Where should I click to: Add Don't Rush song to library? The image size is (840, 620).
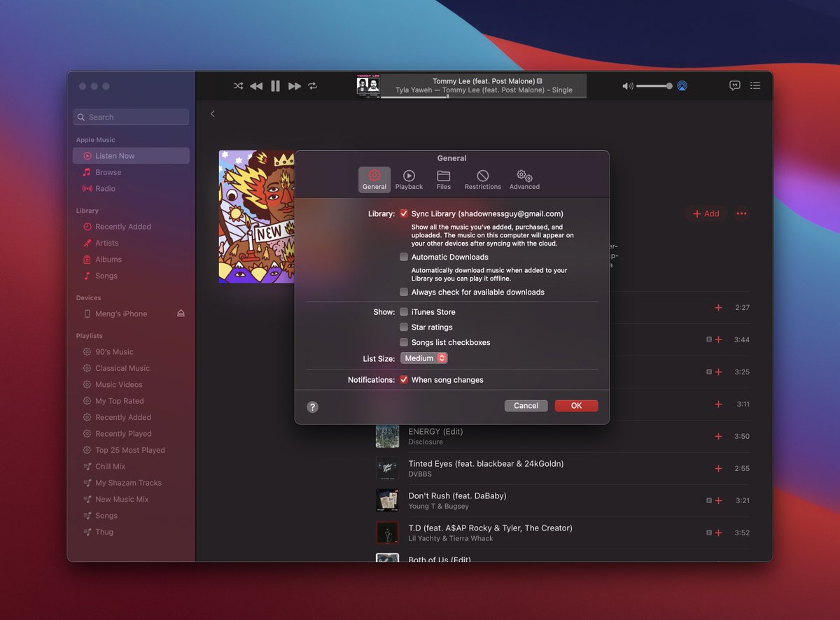718,501
